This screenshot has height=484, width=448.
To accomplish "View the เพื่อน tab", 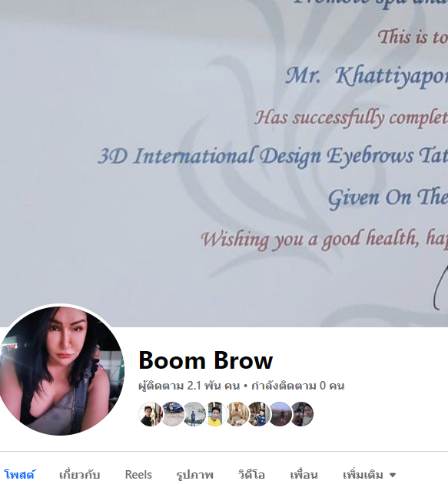I will click(304, 475).
